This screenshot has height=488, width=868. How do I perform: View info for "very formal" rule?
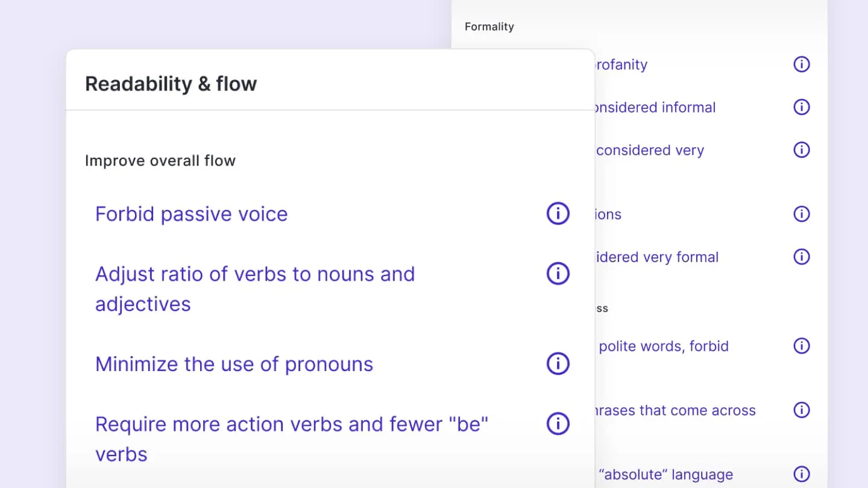click(802, 256)
